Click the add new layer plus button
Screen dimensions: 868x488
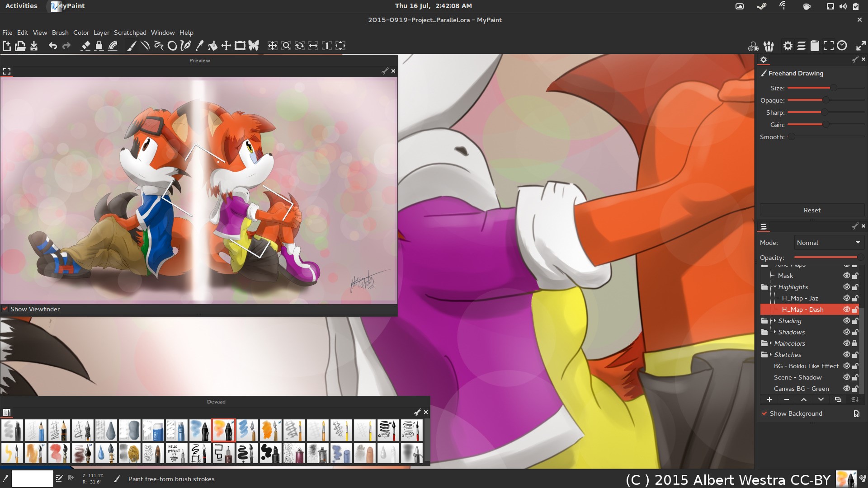769,399
